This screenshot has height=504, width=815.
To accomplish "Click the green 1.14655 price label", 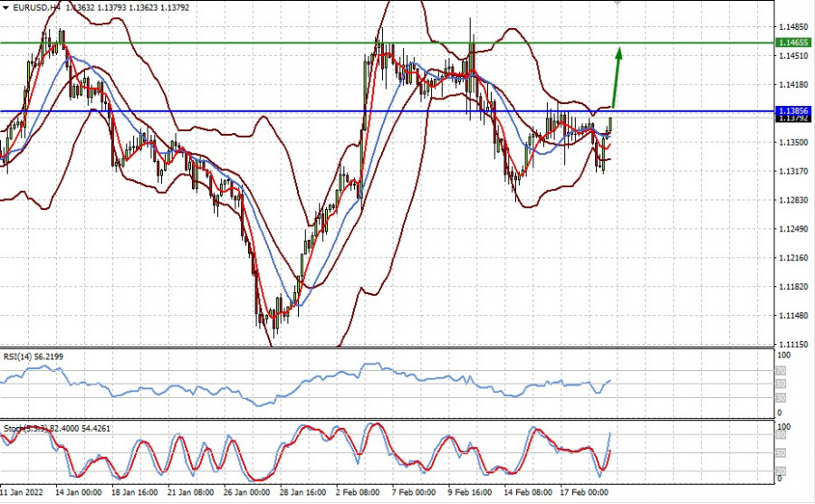I will [x=794, y=43].
